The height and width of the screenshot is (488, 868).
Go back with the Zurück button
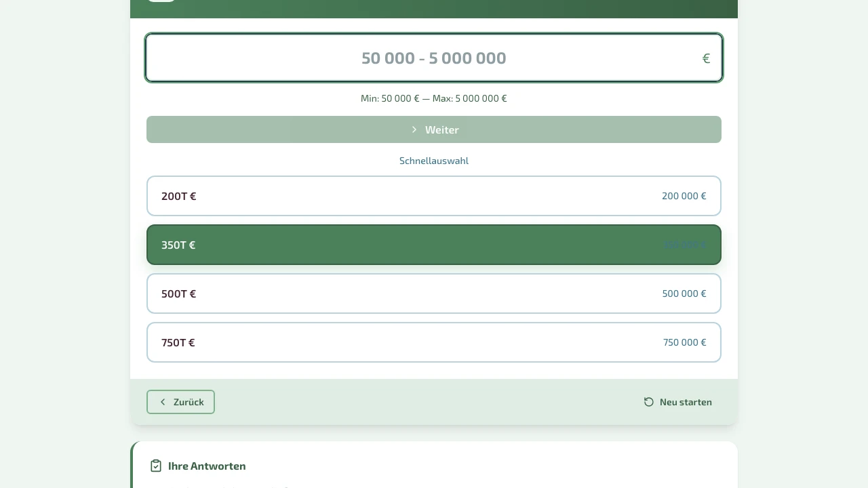tap(180, 402)
